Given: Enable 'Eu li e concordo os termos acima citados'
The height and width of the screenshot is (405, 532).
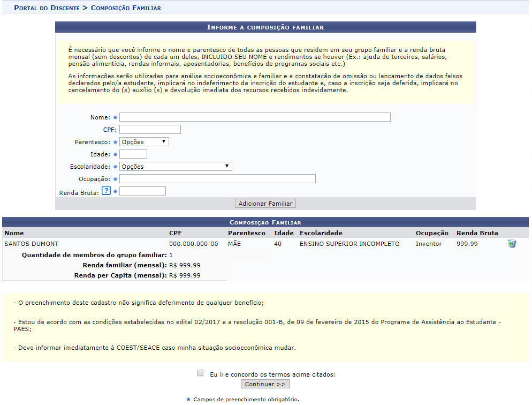Looking at the screenshot, I should point(200,372).
